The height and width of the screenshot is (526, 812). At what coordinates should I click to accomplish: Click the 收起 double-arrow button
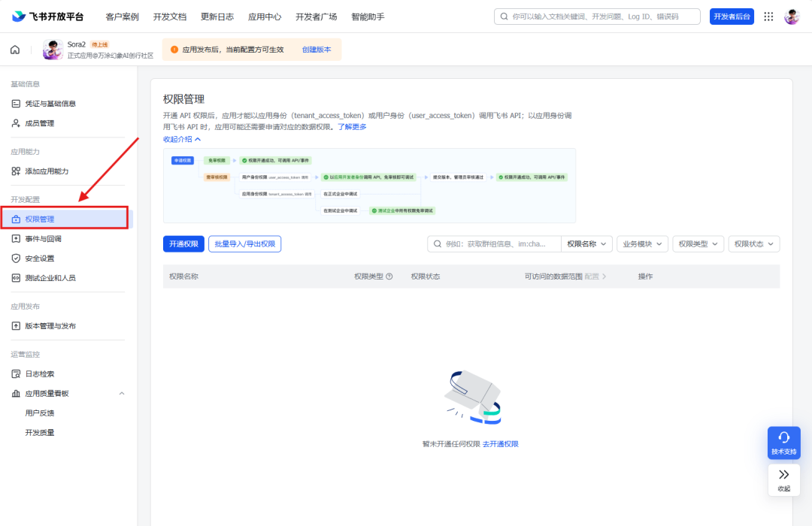click(x=784, y=480)
